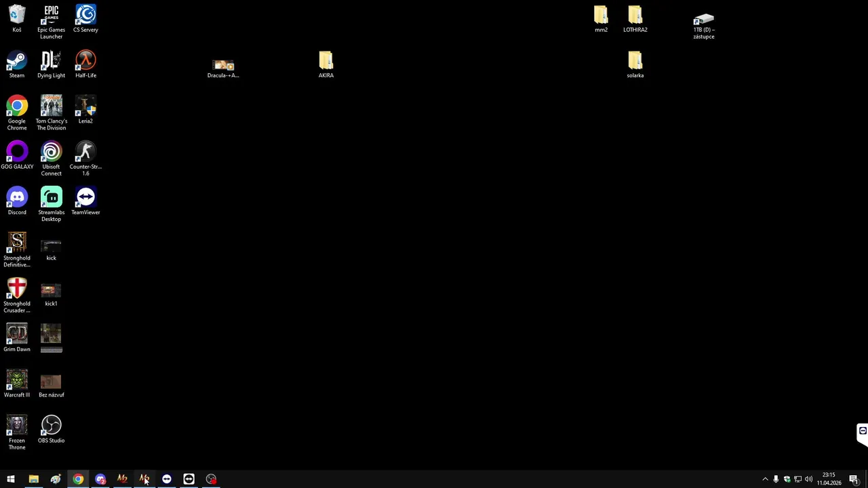Open the paint palette taskbar app

point(56,479)
